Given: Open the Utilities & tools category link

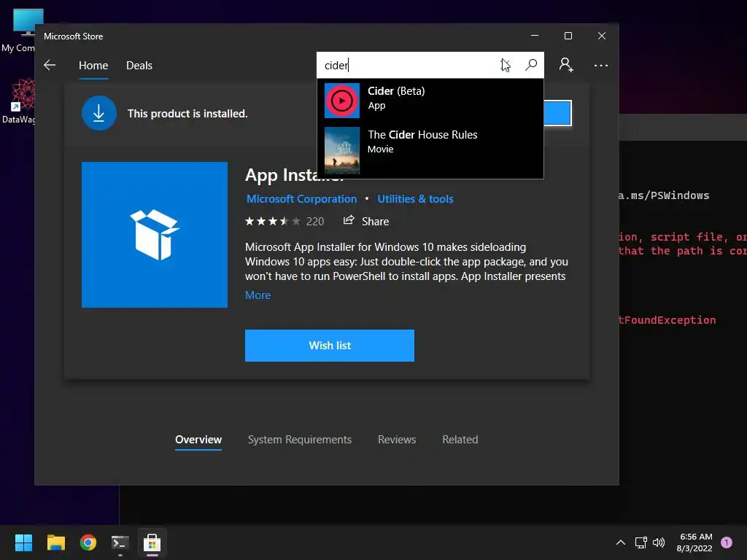Looking at the screenshot, I should (x=415, y=199).
